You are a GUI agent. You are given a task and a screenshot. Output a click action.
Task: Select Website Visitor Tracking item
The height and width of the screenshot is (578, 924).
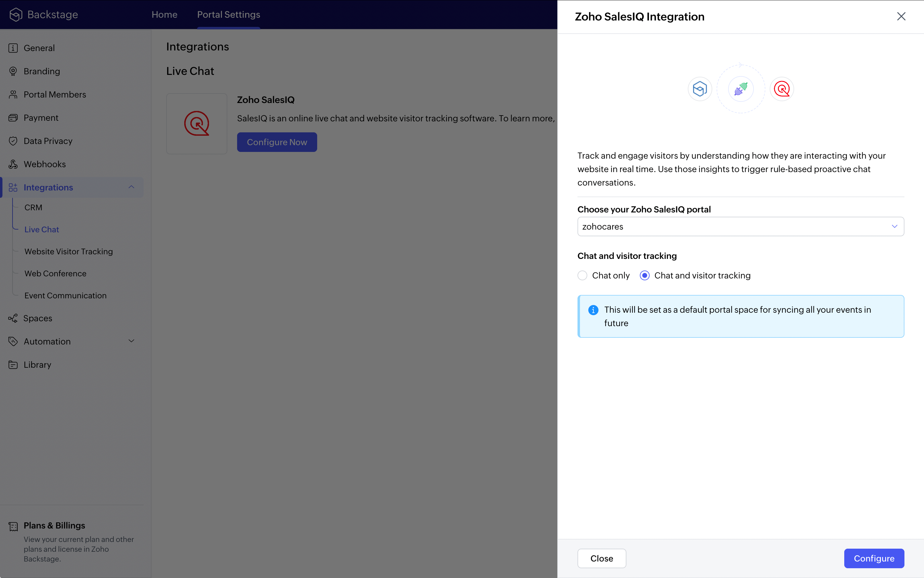(69, 252)
